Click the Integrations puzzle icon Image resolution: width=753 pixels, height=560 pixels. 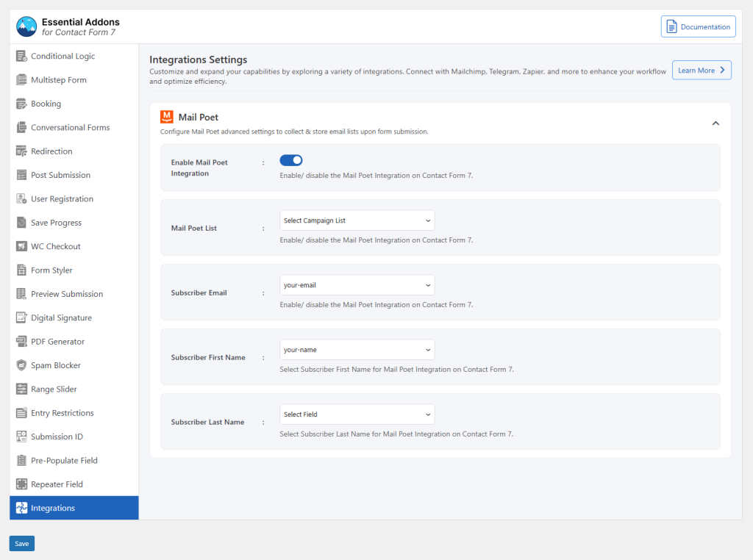(21, 508)
